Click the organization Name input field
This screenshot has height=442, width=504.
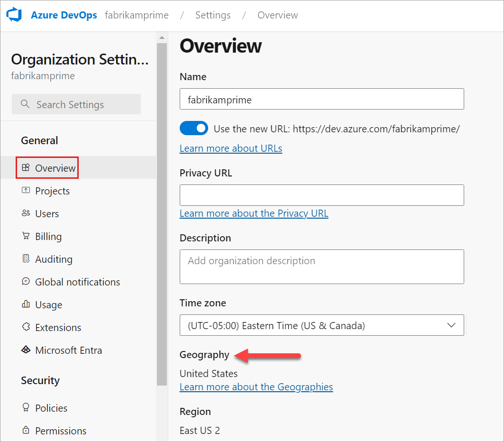click(321, 99)
